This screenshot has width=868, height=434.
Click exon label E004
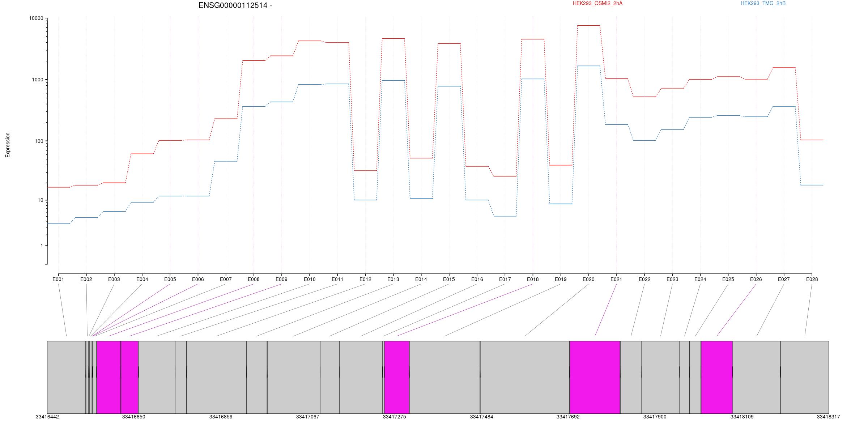(142, 279)
